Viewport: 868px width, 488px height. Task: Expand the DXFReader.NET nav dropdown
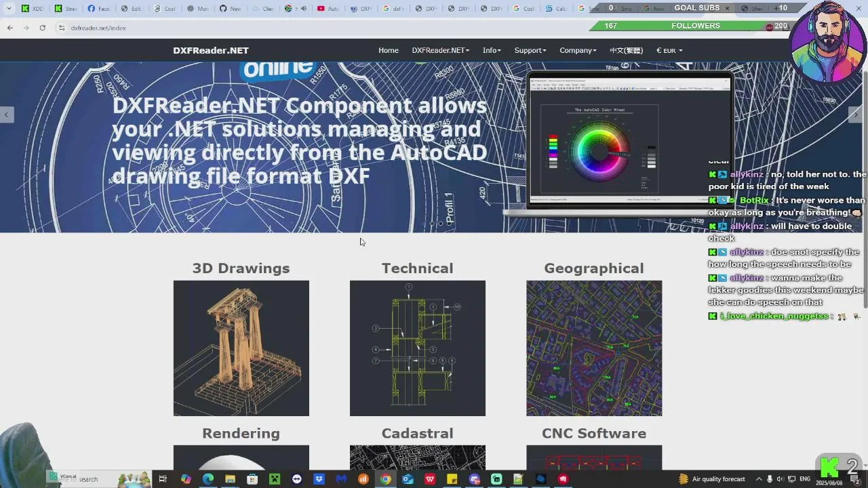[440, 50]
